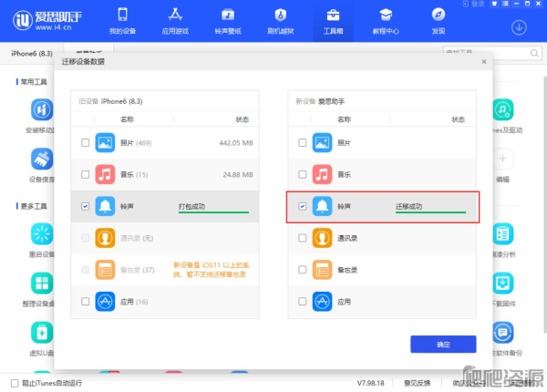Click the old device 音乐 icon
Screen dimensions: 547x392
click(x=105, y=174)
